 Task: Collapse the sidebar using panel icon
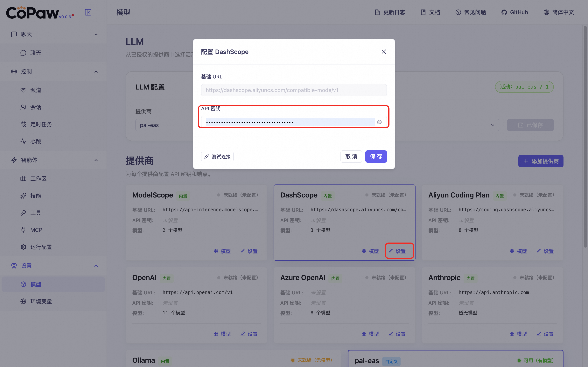tap(88, 12)
